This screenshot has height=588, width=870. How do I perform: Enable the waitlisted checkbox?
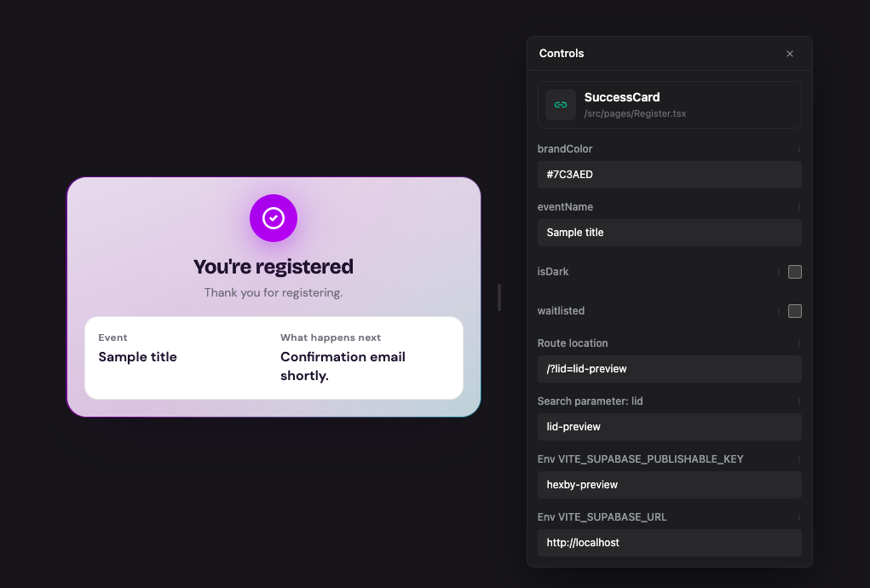[x=794, y=311]
